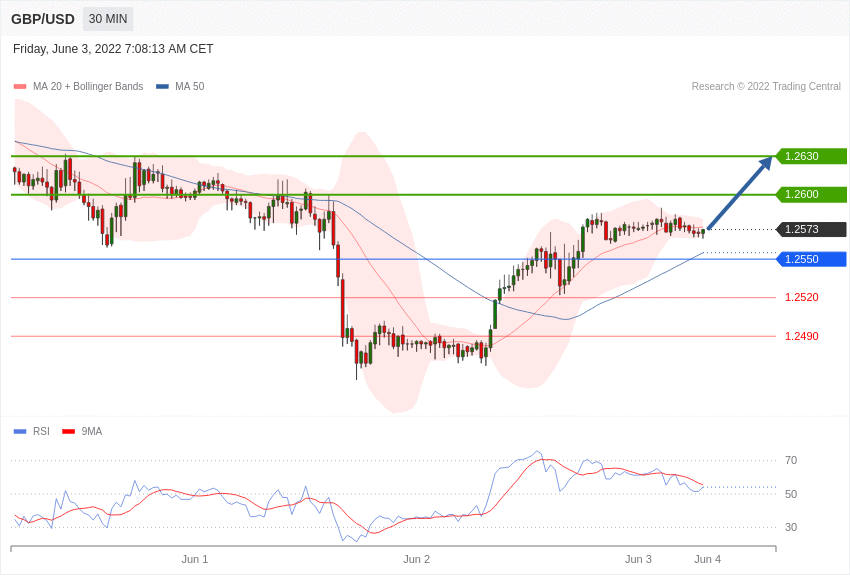The width and height of the screenshot is (850, 576).
Task: Click the RSI legend color swatch
Action: (20, 431)
